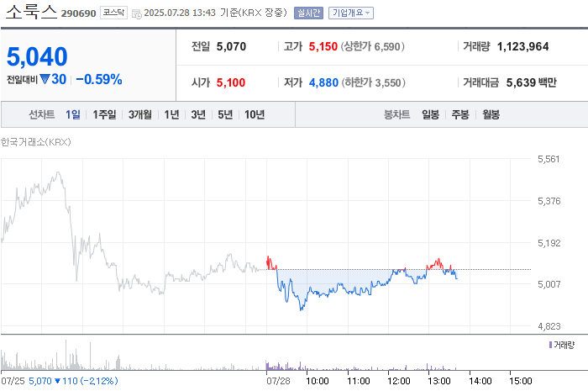Screen dimensions: 588x391
Task: Switch to the 주봉 candle chart
Action: pos(460,114)
